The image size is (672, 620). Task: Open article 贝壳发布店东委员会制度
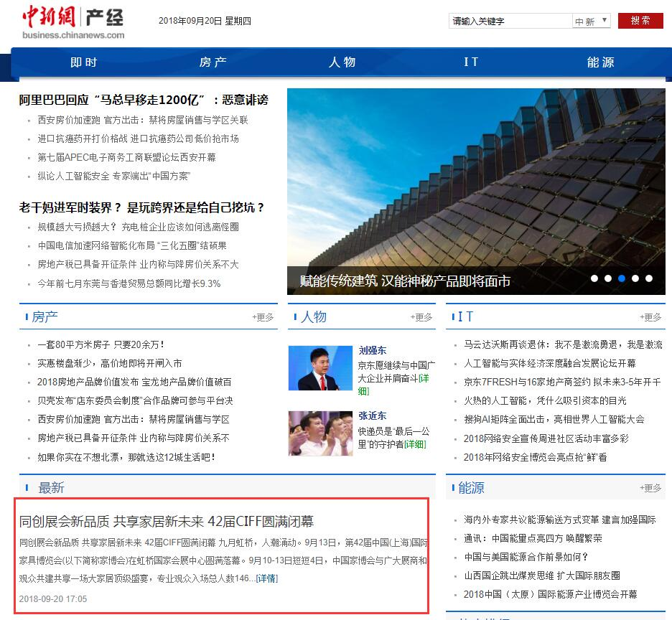point(135,400)
